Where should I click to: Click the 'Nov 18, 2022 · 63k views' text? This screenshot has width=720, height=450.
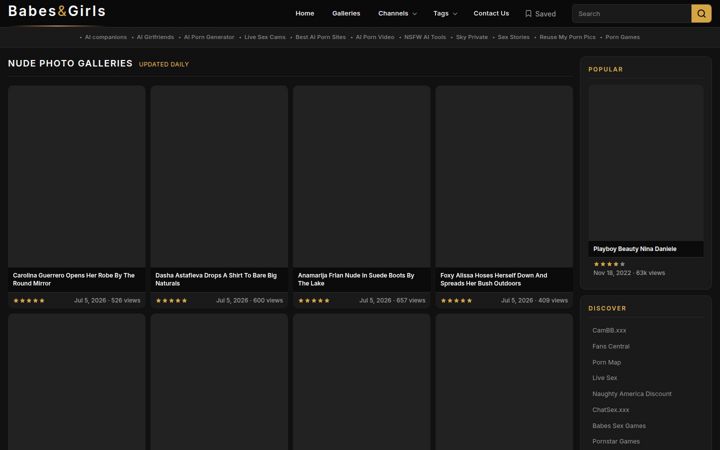click(629, 273)
